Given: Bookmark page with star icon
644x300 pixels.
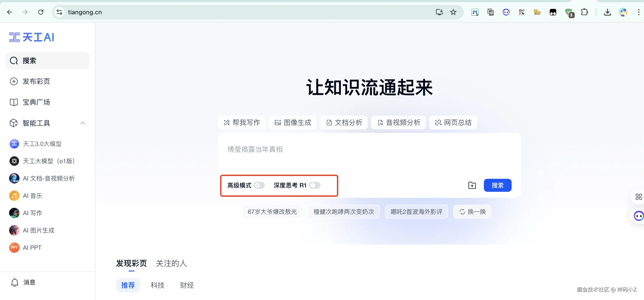Looking at the screenshot, I should click(453, 12).
